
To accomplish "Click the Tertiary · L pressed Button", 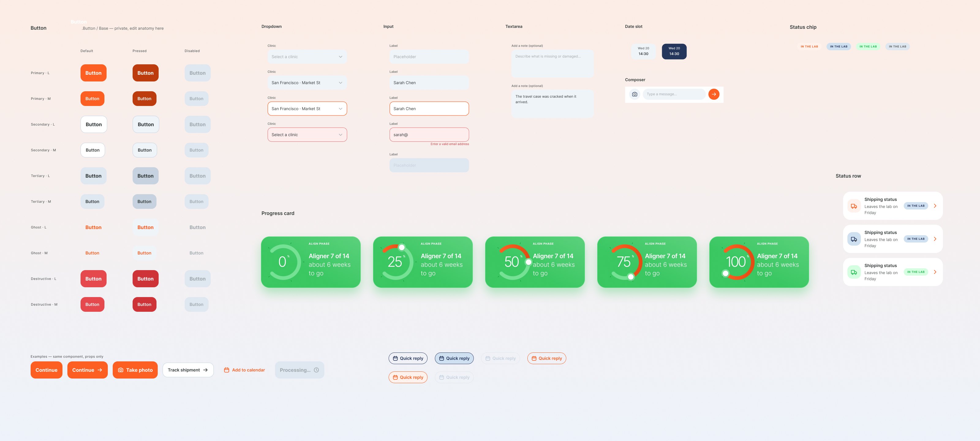I will coord(145,176).
